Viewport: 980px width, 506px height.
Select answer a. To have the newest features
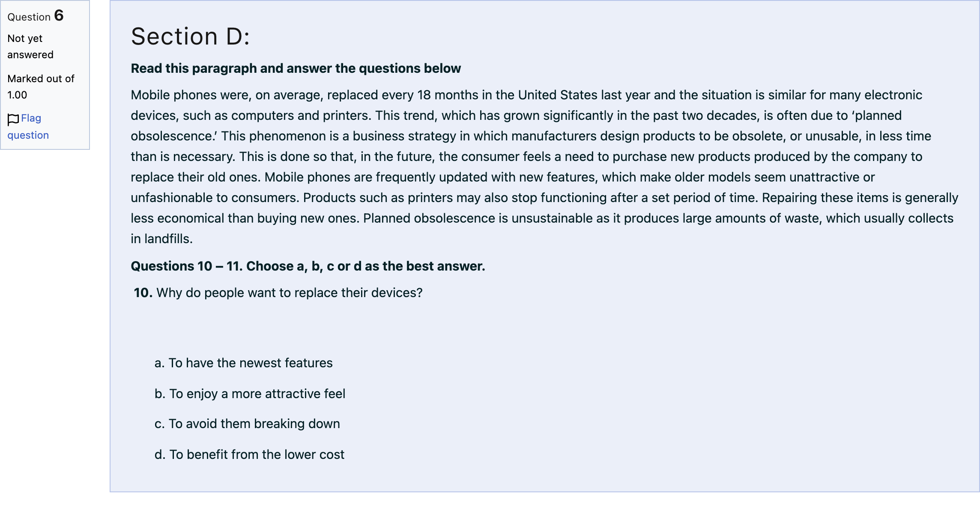[x=243, y=363]
